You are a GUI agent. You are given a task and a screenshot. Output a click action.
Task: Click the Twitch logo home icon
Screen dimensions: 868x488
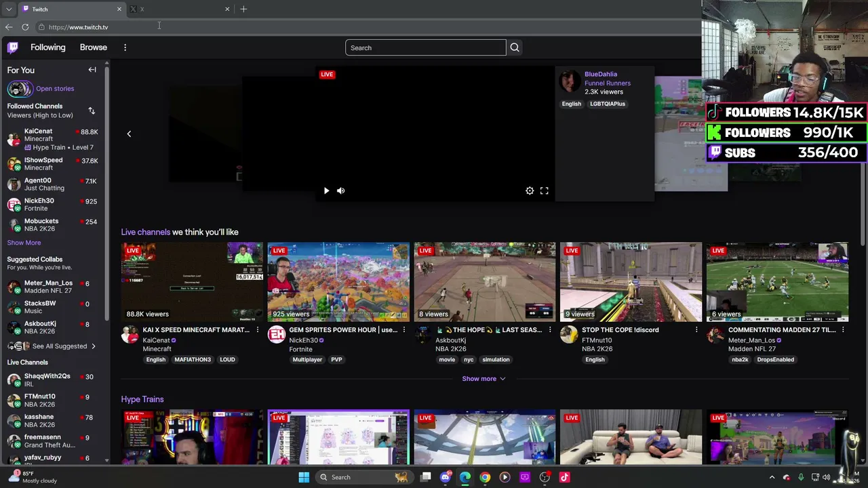(13, 47)
